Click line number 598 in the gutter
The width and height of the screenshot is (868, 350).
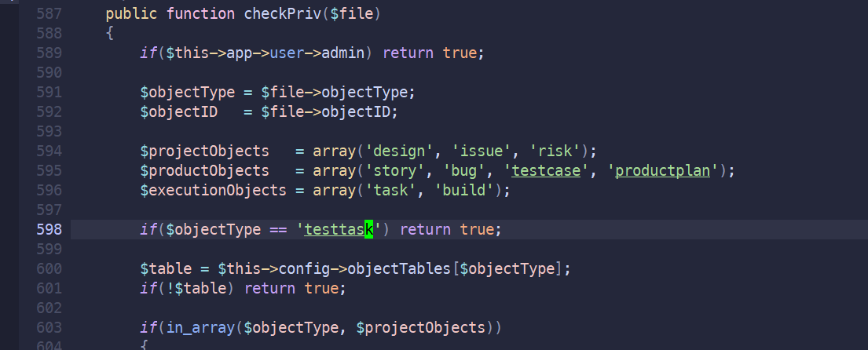49,229
